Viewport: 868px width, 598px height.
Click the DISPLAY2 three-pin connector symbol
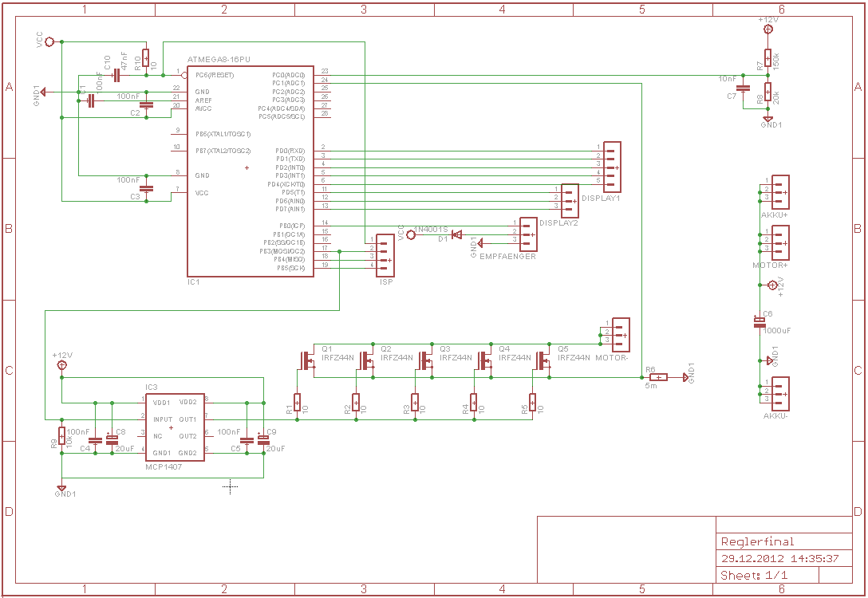tap(570, 201)
